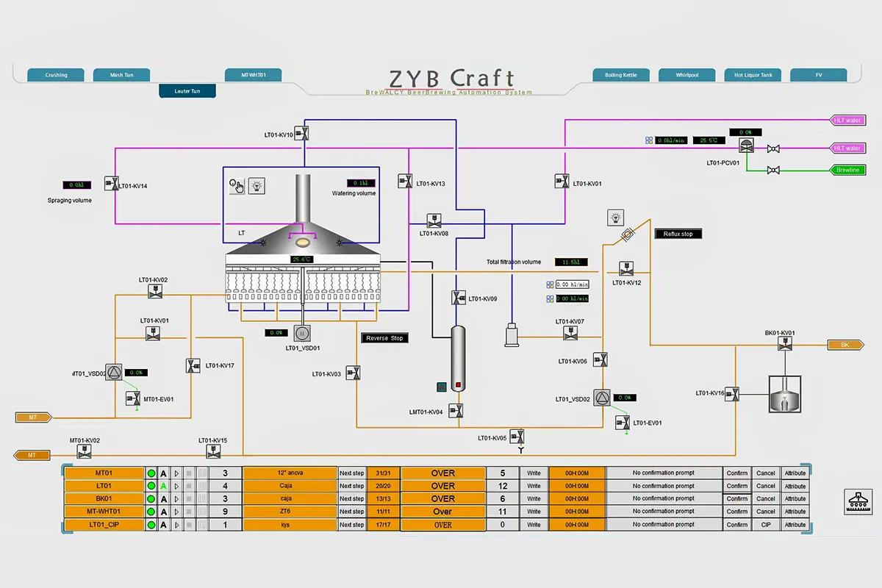Image resolution: width=882 pixels, height=588 pixels.
Task: Click the LT01-KV02 valve icon
Action: tap(154, 291)
